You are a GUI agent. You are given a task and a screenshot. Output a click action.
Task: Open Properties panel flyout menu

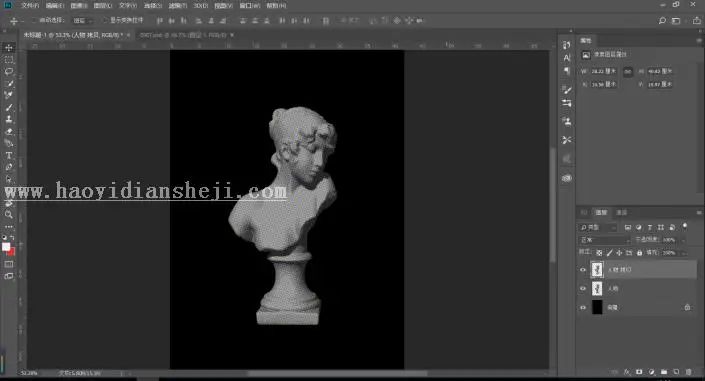(x=699, y=40)
